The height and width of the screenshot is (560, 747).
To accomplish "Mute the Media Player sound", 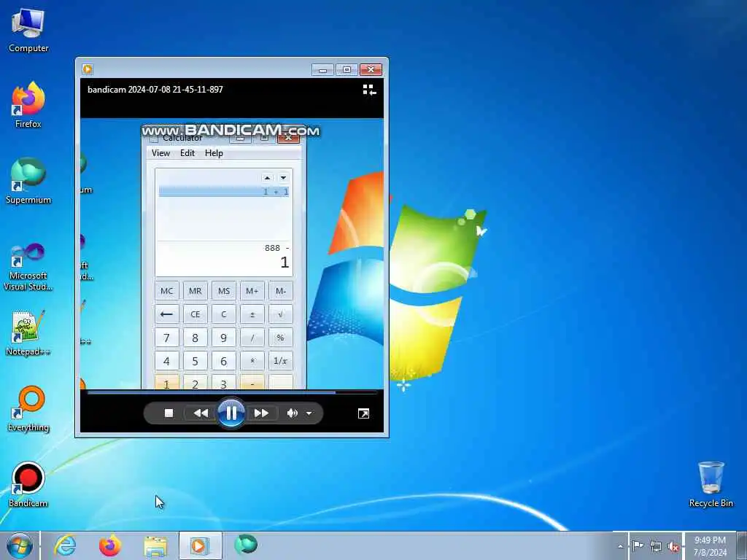I will coord(292,413).
